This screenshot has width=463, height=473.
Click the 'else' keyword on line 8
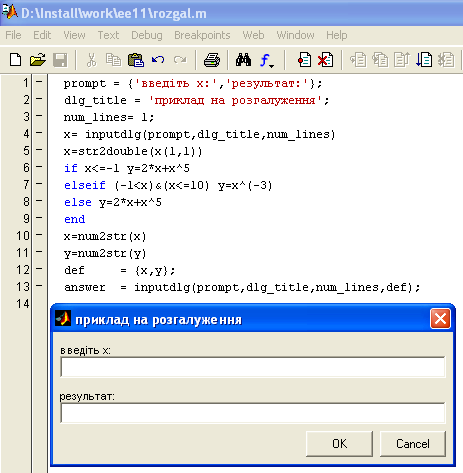coord(78,202)
